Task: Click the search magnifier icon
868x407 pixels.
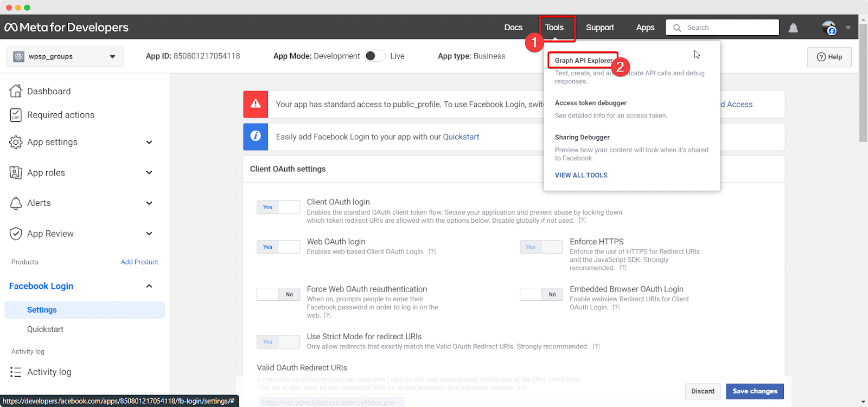Action: point(677,28)
